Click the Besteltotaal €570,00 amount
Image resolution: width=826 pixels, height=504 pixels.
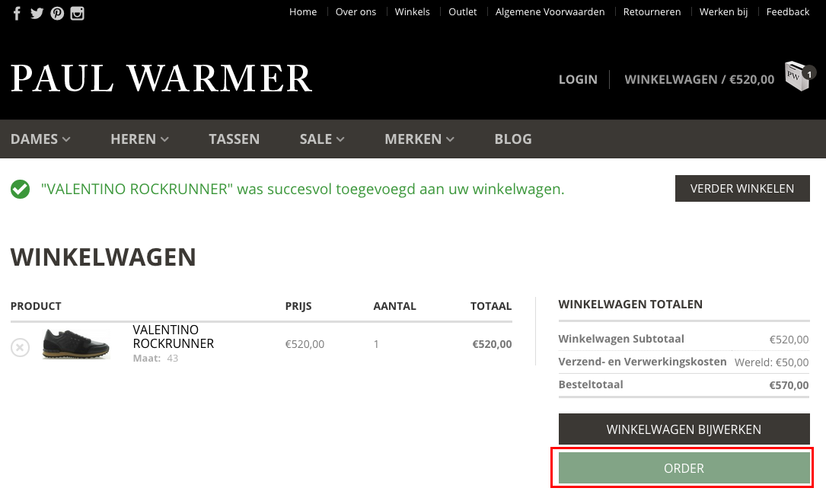tap(789, 385)
